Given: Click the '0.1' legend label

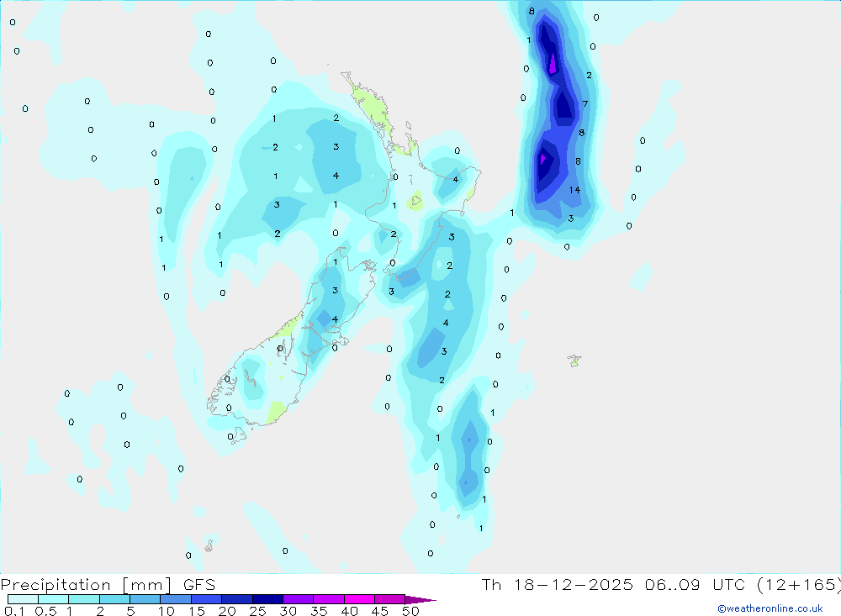Looking at the screenshot, I should pyautogui.click(x=14, y=611).
